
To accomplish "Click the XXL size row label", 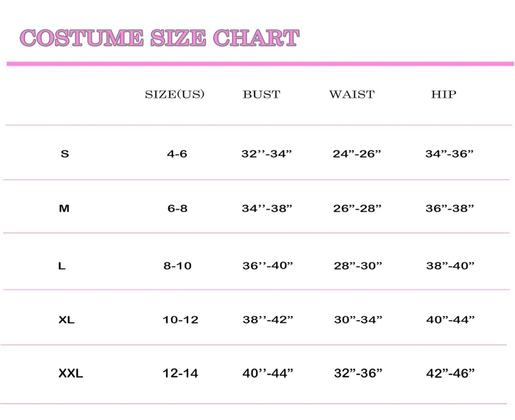I will pos(71,373).
